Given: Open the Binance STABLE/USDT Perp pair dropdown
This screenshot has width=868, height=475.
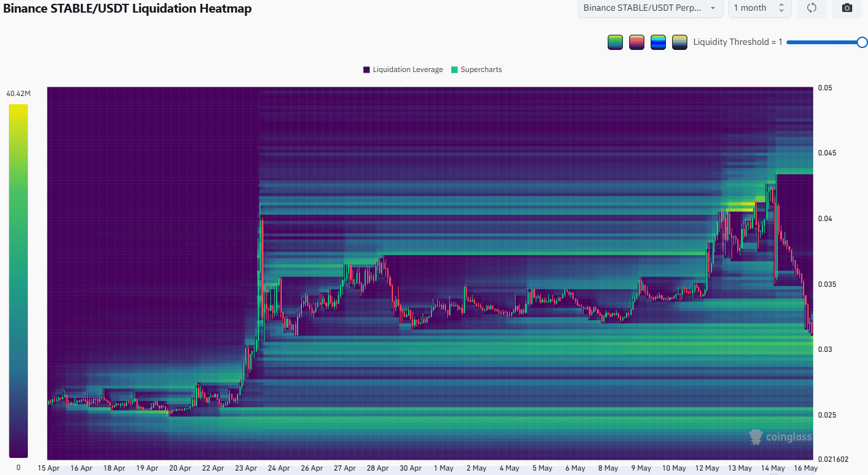Looking at the screenshot, I should (x=651, y=8).
